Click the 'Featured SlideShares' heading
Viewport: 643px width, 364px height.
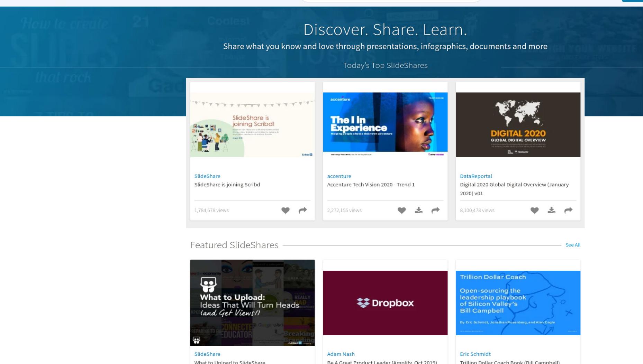[234, 245]
